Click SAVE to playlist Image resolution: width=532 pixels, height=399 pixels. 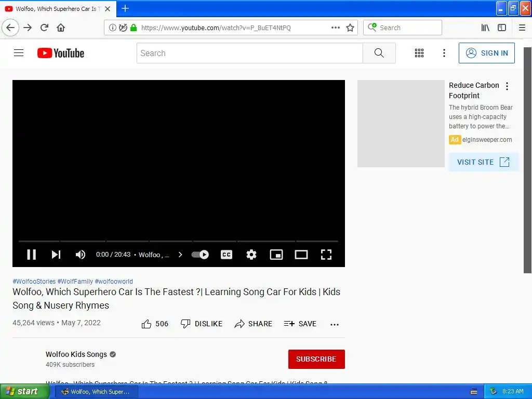300,324
